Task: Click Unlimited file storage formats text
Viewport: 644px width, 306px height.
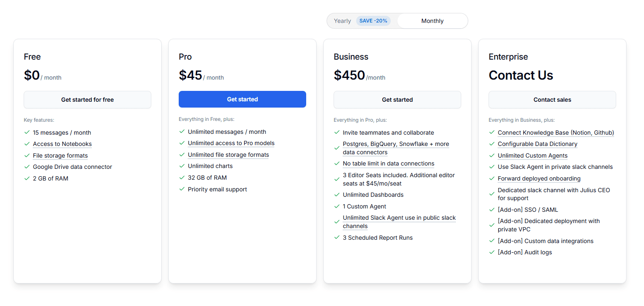Action: coord(228,155)
